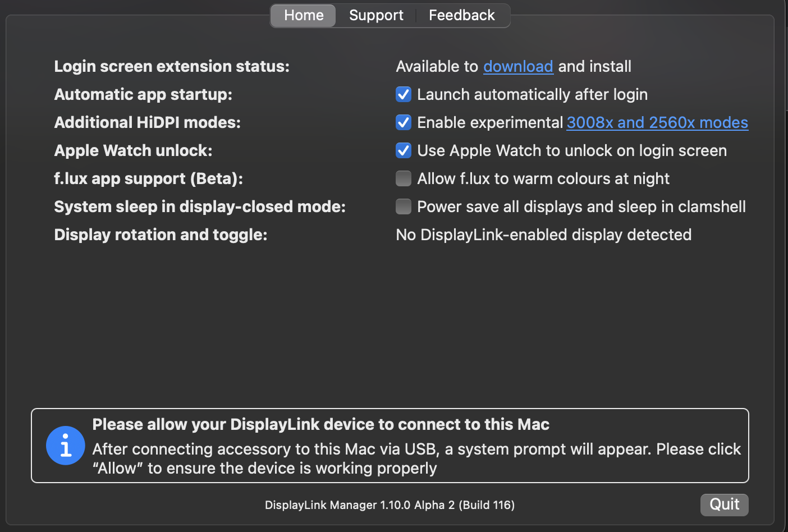The height and width of the screenshot is (532, 788).
Task: Open the 3008x and 2560x modes link
Action: coord(657,122)
